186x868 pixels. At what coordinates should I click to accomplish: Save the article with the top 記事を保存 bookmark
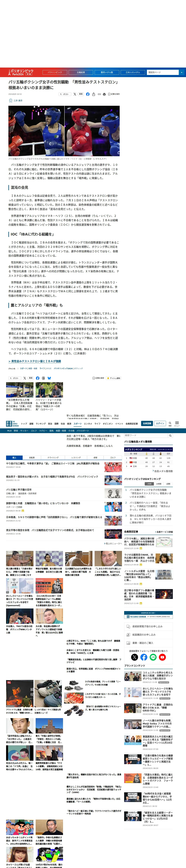pos(114,94)
